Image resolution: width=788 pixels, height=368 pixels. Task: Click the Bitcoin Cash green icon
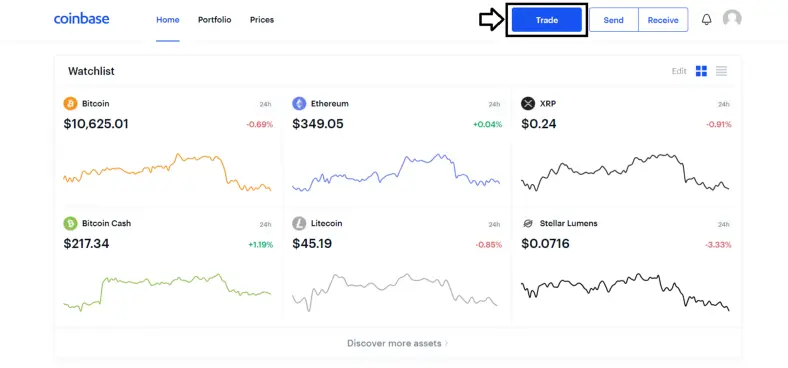click(70, 223)
